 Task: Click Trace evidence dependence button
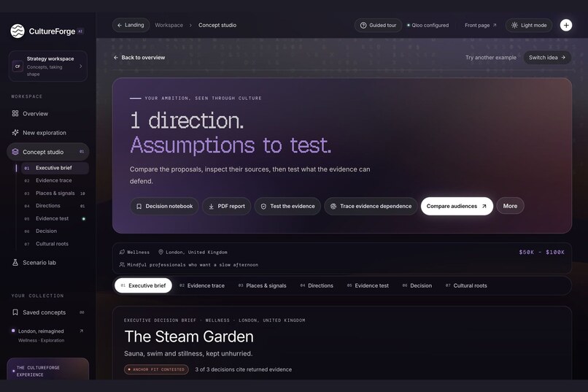(371, 206)
